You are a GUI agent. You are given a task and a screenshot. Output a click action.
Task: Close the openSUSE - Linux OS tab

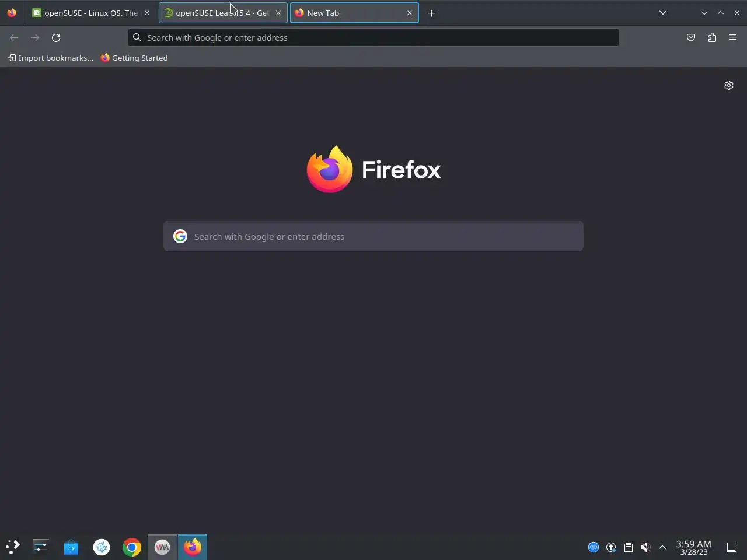tap(147, 13)
